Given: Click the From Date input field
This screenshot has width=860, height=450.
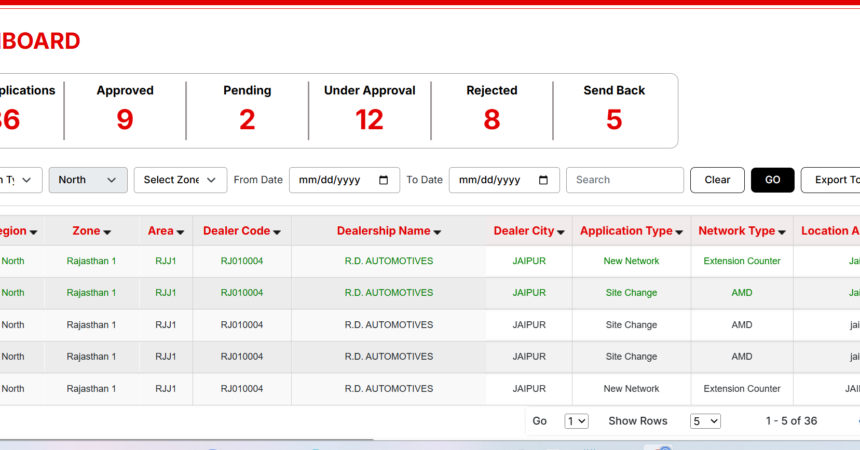Looking at the screenshot, I should coord(344,180).
